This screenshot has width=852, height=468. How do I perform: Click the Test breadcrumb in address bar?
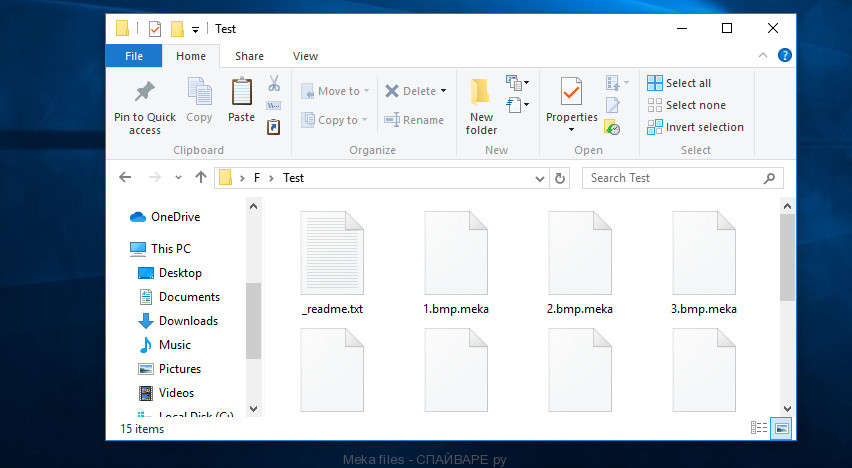tap(293, 178)
